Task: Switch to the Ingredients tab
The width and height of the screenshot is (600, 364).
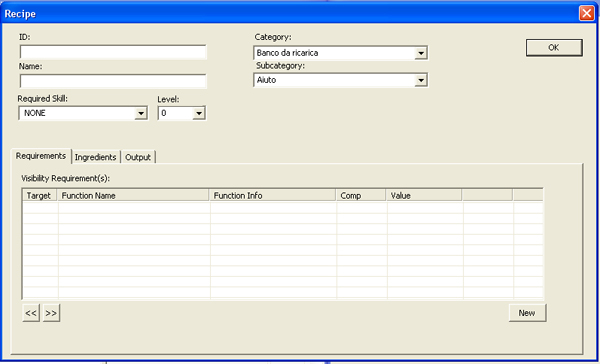Action: (x=96, y=157)
